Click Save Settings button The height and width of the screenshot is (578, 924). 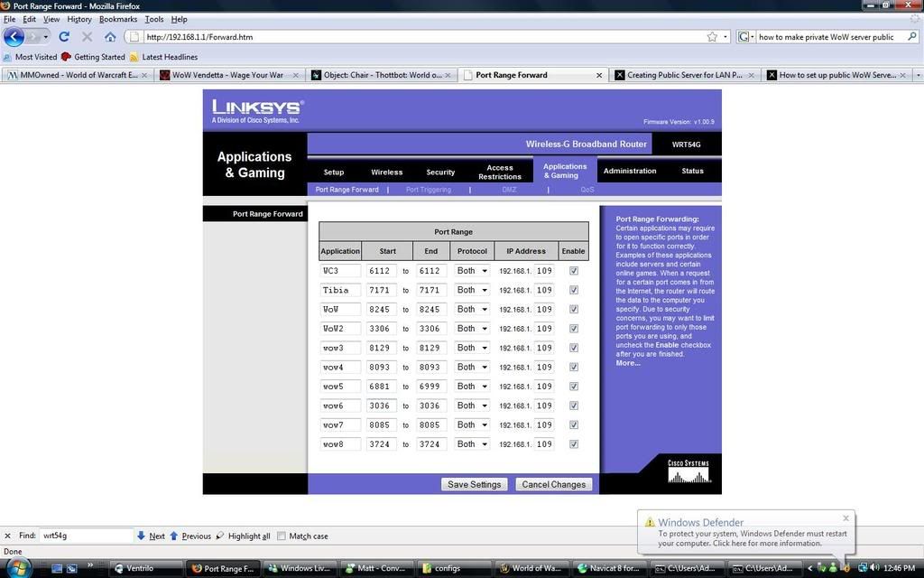coord(474,484)
